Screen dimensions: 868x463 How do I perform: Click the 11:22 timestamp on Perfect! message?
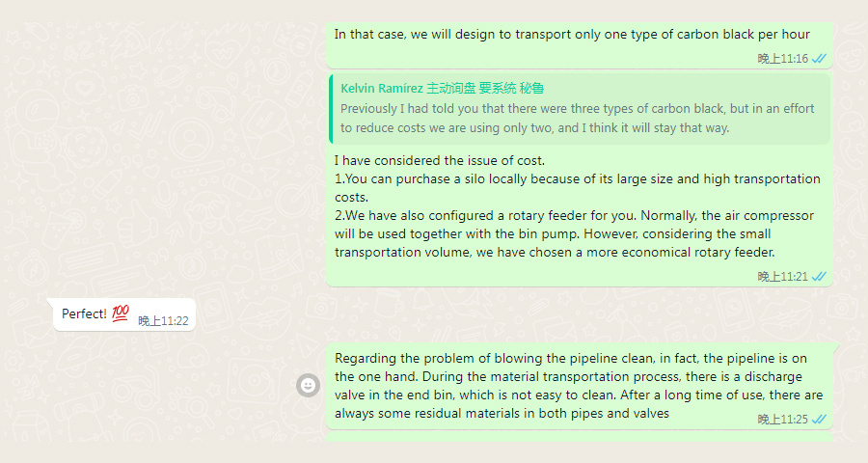163,320
